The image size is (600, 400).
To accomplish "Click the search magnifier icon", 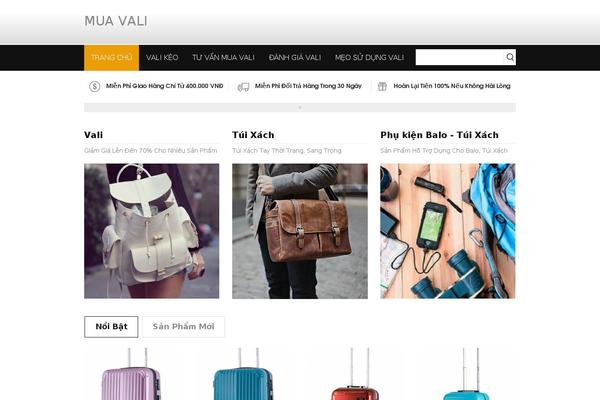I will coord(510,57).
